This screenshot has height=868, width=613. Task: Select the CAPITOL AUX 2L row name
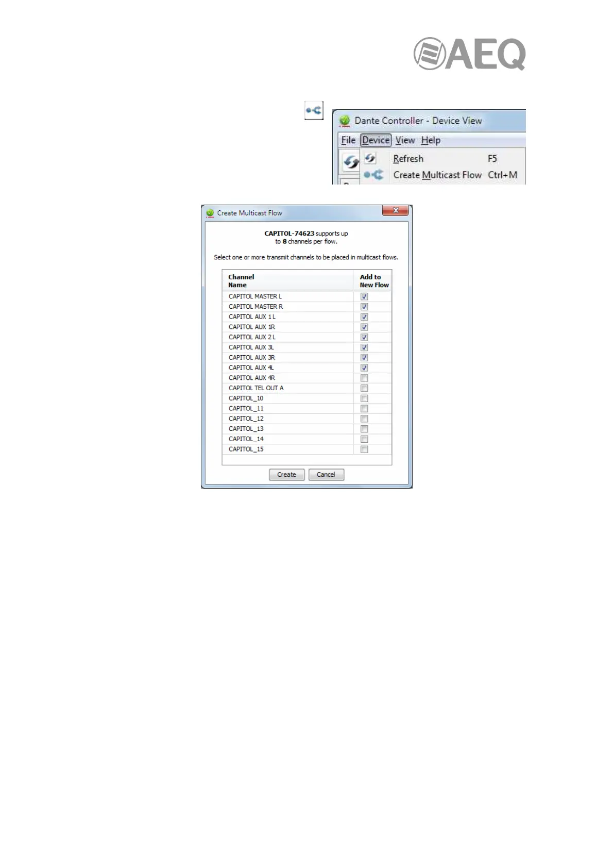(252, 337)
